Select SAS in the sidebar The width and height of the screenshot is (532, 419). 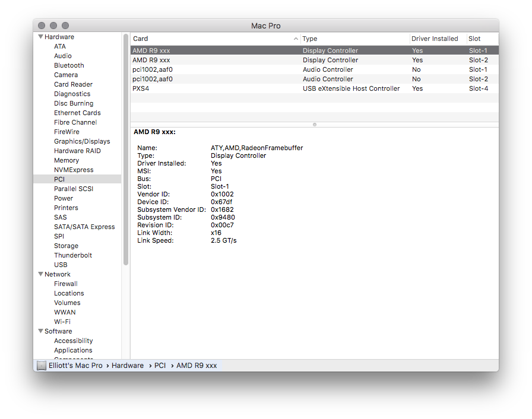tap(61, 217)
